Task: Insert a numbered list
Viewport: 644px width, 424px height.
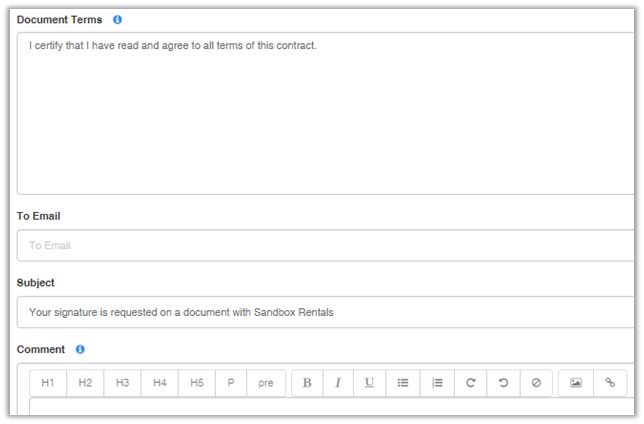Action: [x=437, y=383]
